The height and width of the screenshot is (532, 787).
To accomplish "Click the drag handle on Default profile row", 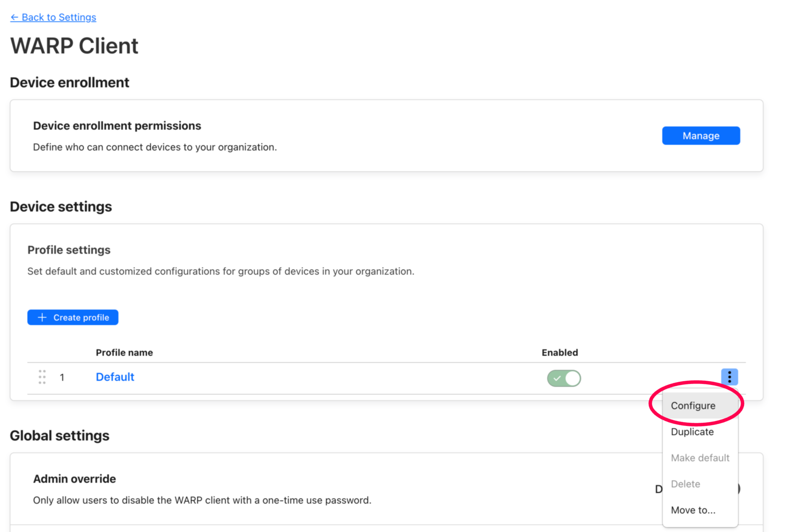I will (x=42, y=377).
